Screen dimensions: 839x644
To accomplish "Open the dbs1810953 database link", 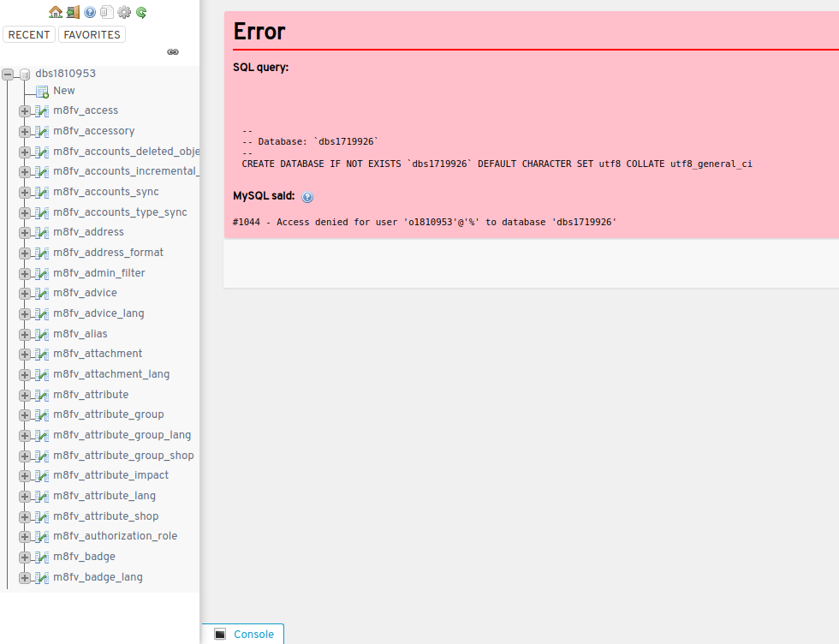I will 65,74.
